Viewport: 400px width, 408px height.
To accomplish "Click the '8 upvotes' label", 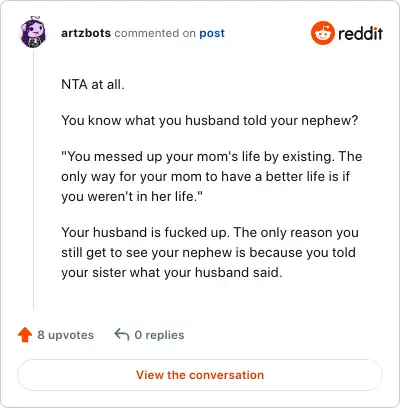I will 66,335.
